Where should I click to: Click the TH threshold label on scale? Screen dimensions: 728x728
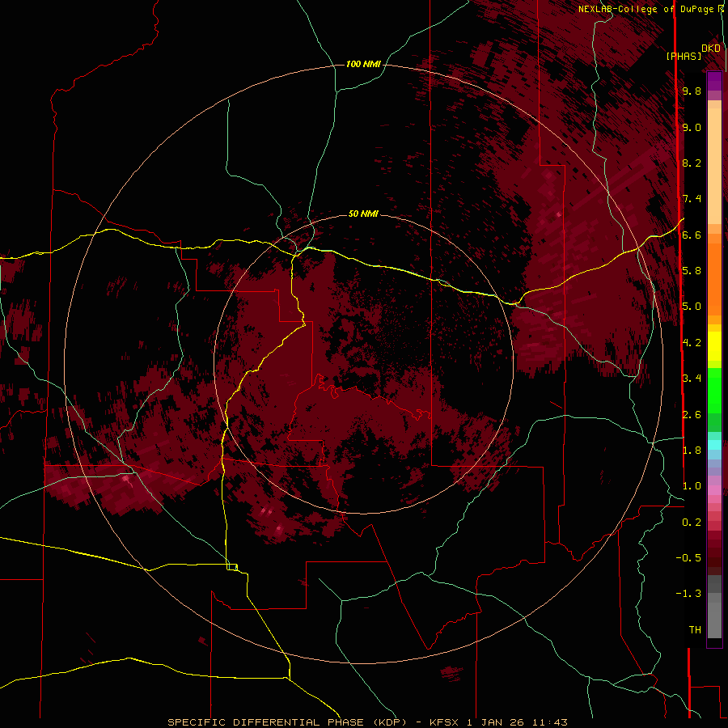coord(695,630)
